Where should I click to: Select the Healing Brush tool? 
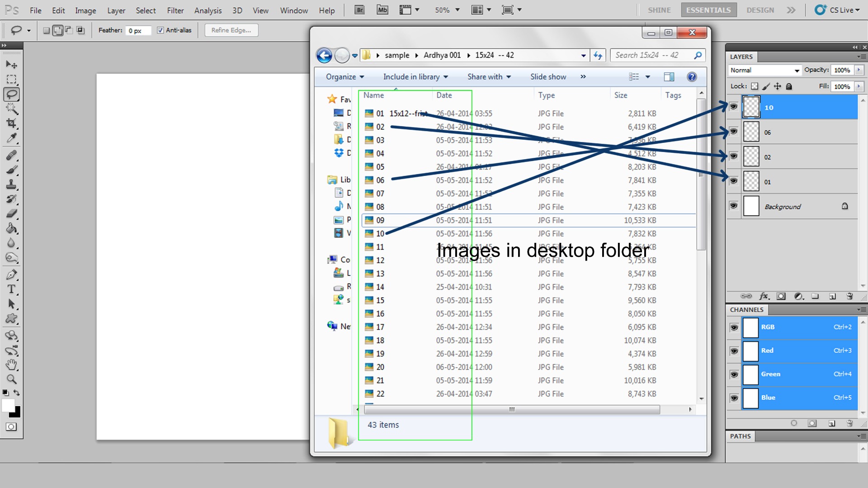tap(11, 155)
